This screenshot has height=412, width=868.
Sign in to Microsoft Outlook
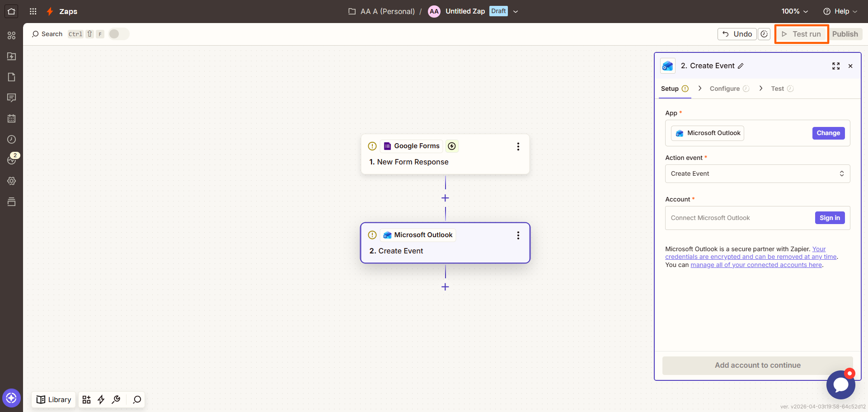(x=830, y=218)
